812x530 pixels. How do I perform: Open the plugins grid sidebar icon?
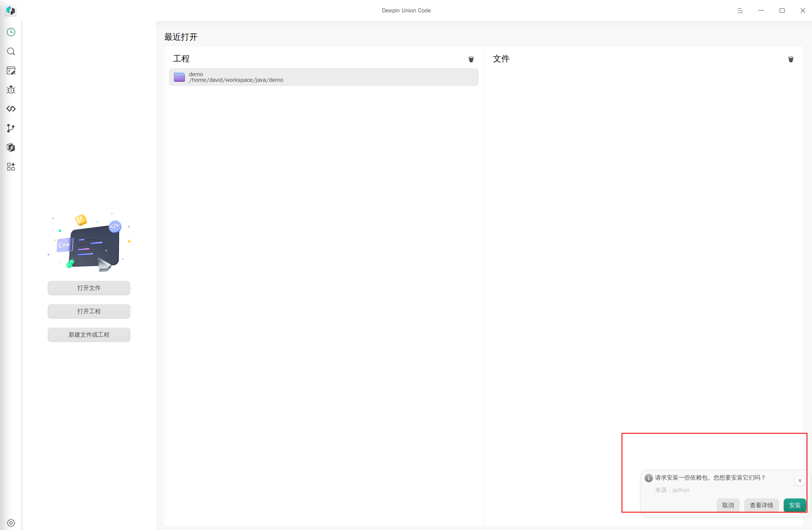tap(11, 167)
